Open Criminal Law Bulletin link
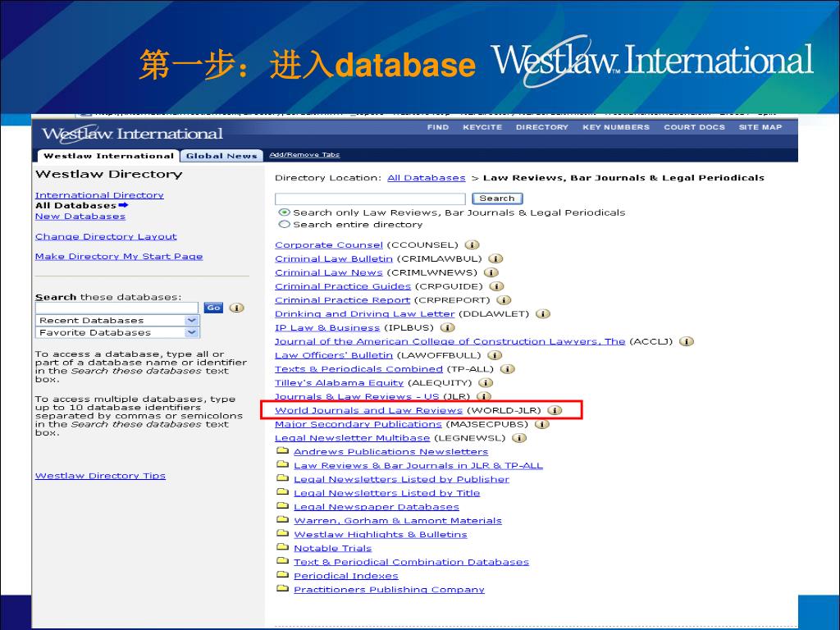This screenshot has width=840, height=630. coord(334,258)
